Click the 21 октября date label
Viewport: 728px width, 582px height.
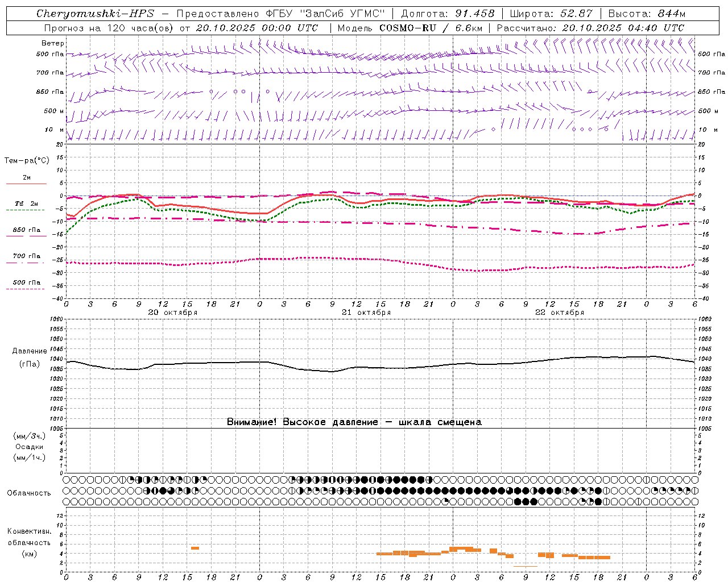(366, 313)
